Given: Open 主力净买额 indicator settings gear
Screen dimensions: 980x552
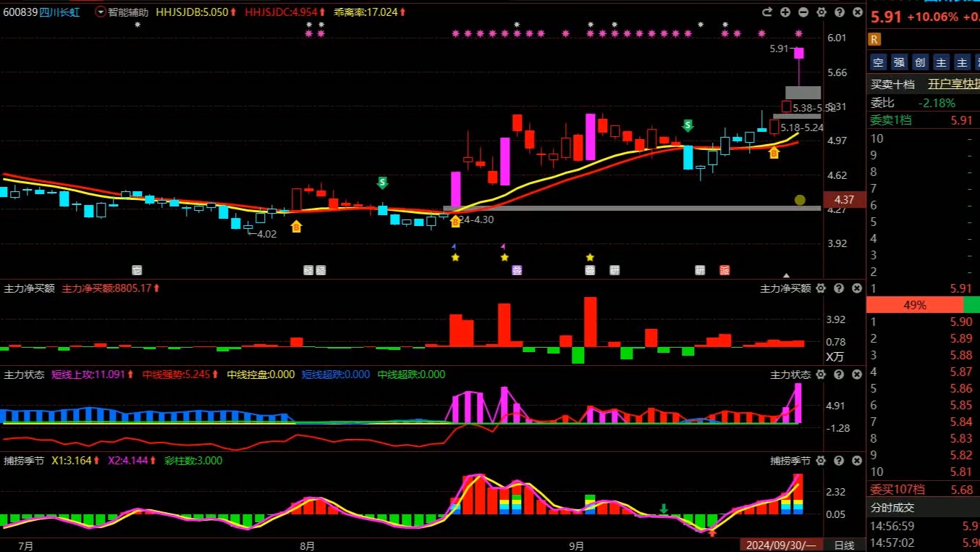Looking at the screenshot, I should (821, 288).
